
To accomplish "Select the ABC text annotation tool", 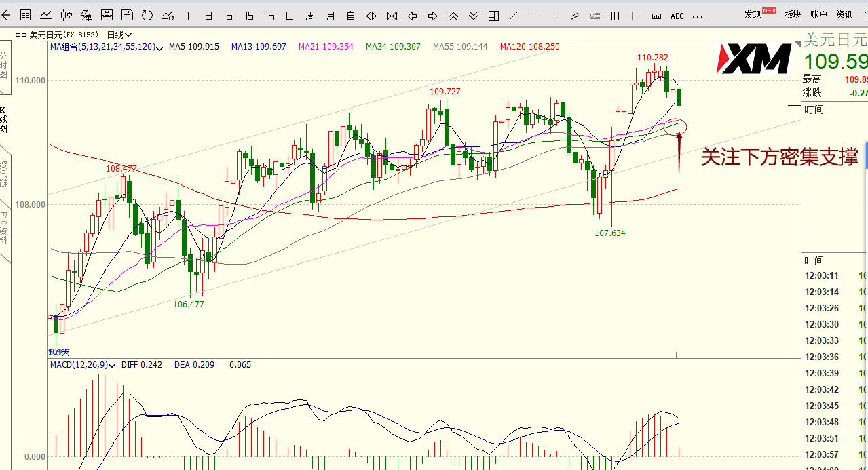I will (x=677, y=16).
